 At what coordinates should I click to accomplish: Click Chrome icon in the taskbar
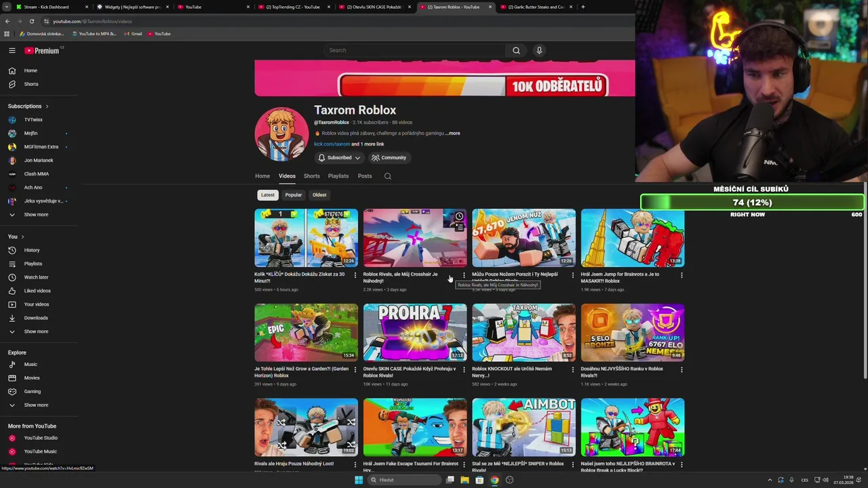tap(494, 480)
